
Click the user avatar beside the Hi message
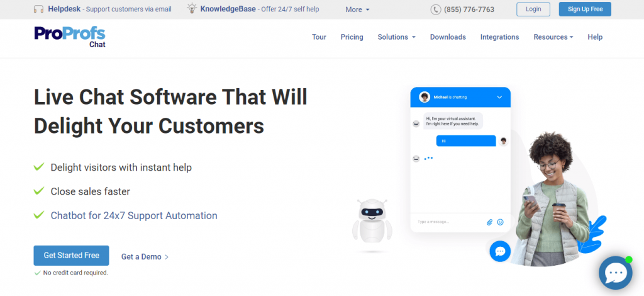504,141
